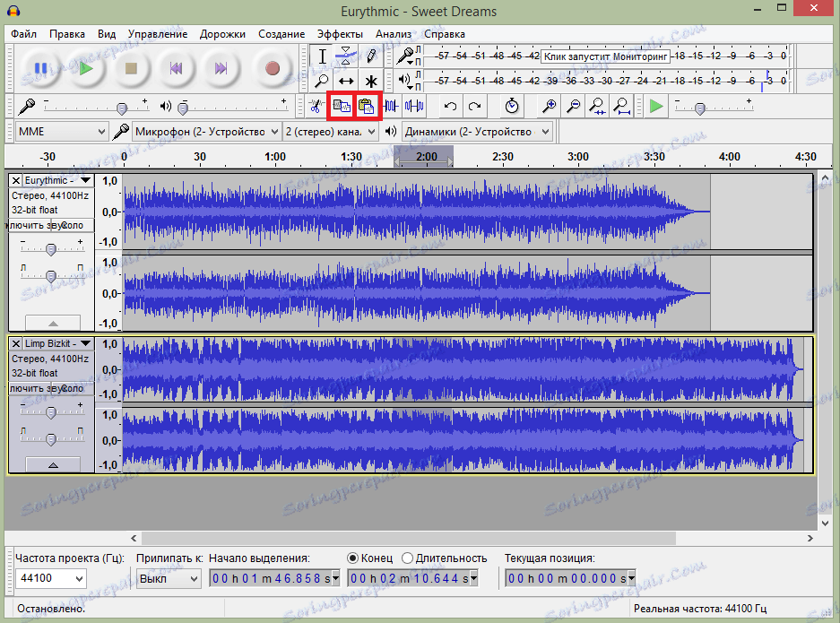This screenshot has height=623, width=840.
Task: Pick the Draw (pencil) tool
Action: tap(371, 56)
